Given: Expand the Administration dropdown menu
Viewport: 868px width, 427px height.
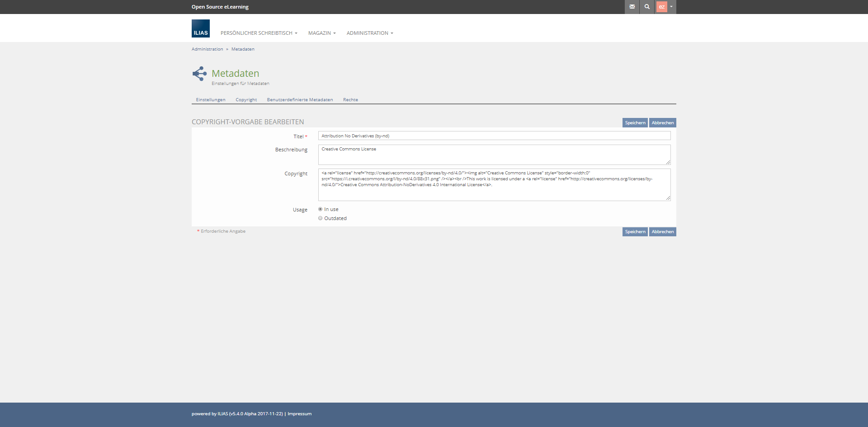Looking at the screenshot, I should [x=370, y=33].
